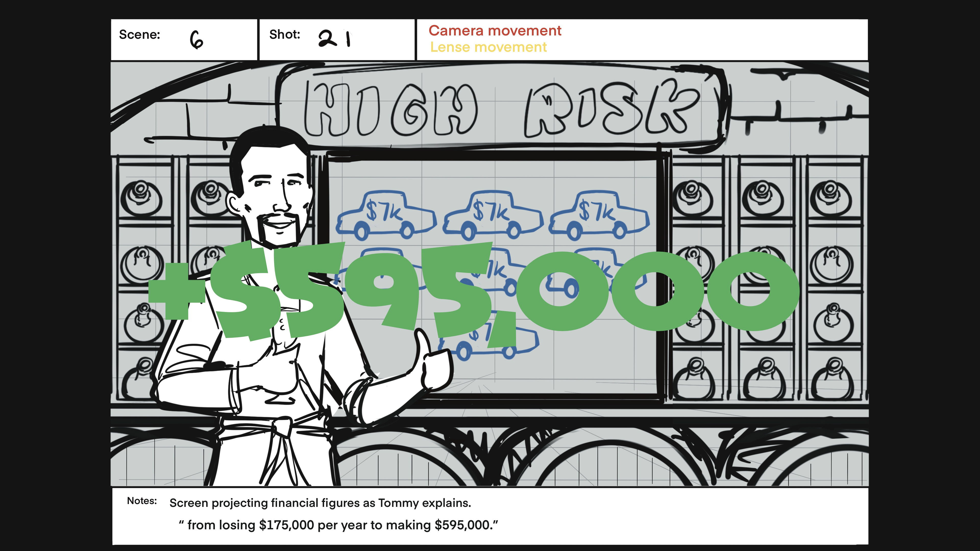Click the bottom-right slot machine figure
The height and width of the screenshot is (551, 980).
point(833,378)
